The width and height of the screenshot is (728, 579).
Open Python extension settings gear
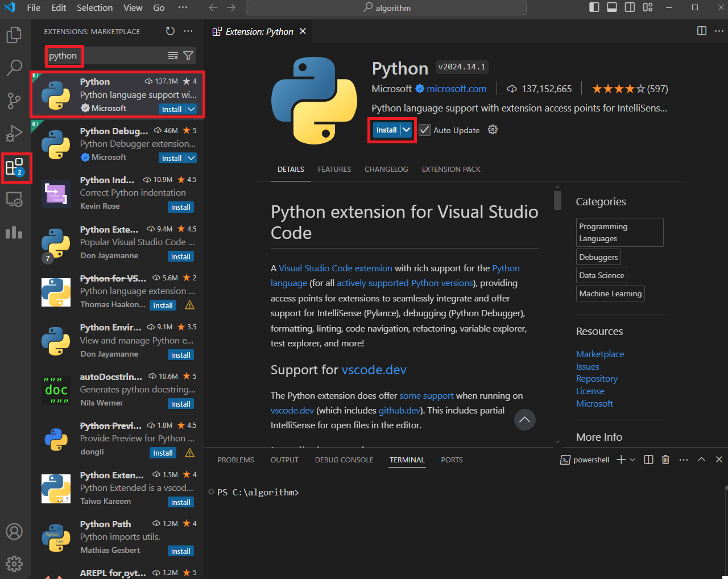pyautogui.click(x=493, y=130)
